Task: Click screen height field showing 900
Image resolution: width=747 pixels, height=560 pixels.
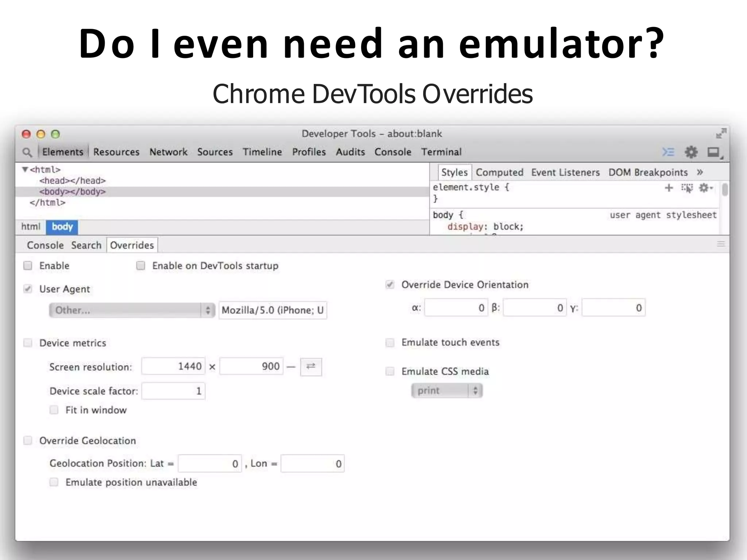Action: [251, 366]
